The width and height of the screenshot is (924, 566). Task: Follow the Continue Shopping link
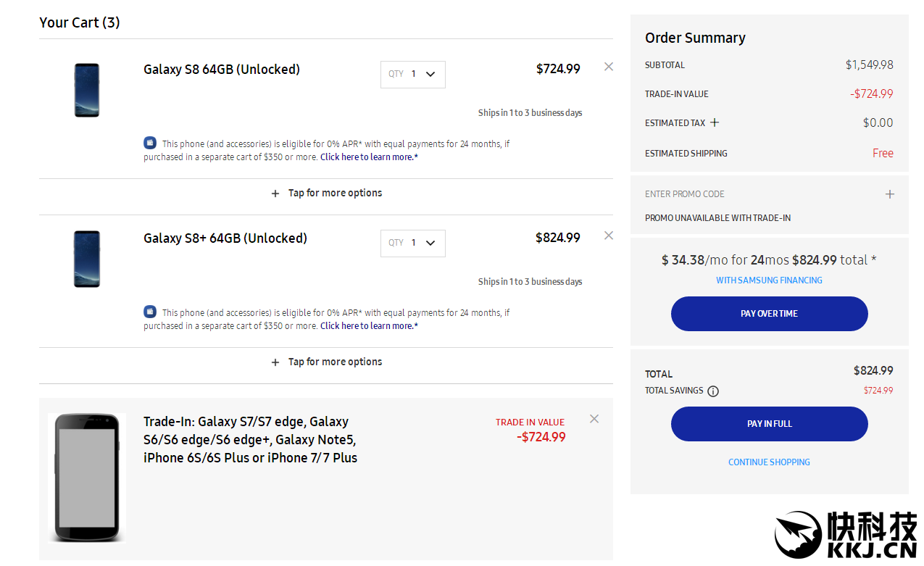pyautogui.click(x=769, y=462)
